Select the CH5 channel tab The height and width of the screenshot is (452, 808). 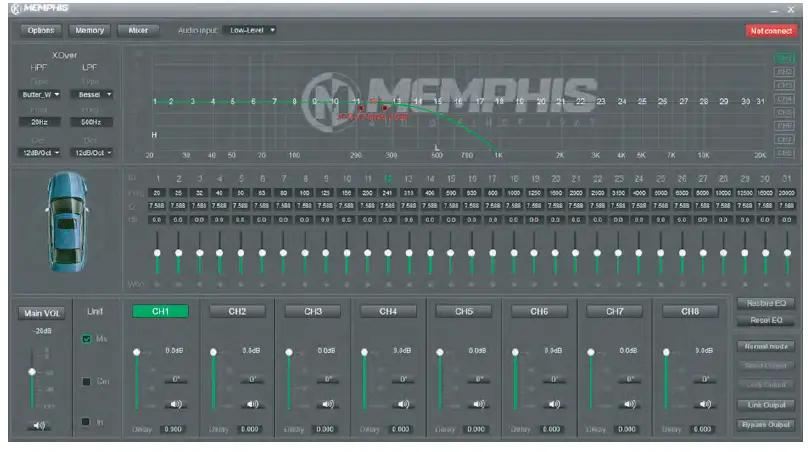tap(464, 311)
